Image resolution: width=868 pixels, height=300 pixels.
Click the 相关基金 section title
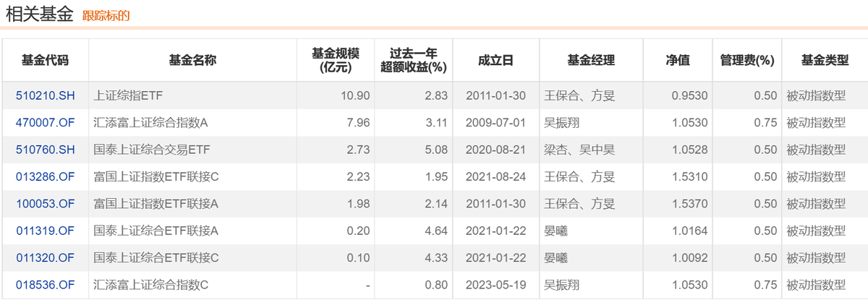coord(39,13)
